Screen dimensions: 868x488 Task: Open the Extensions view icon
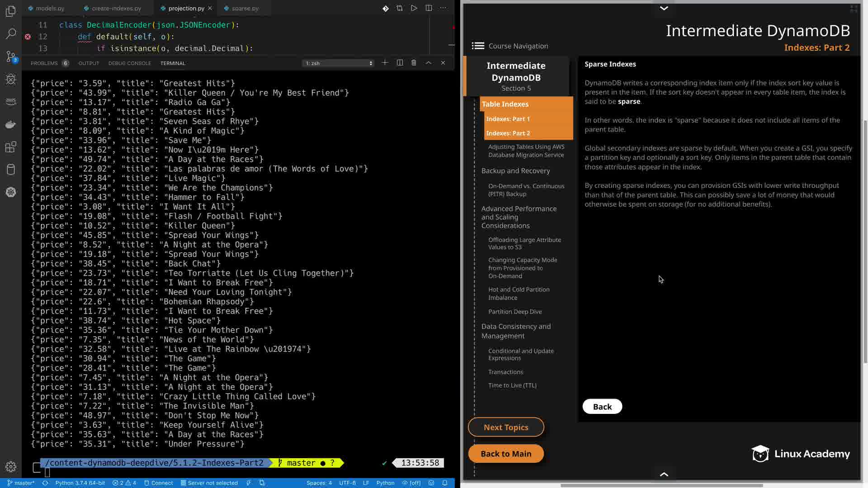click(x=11, y=147)
